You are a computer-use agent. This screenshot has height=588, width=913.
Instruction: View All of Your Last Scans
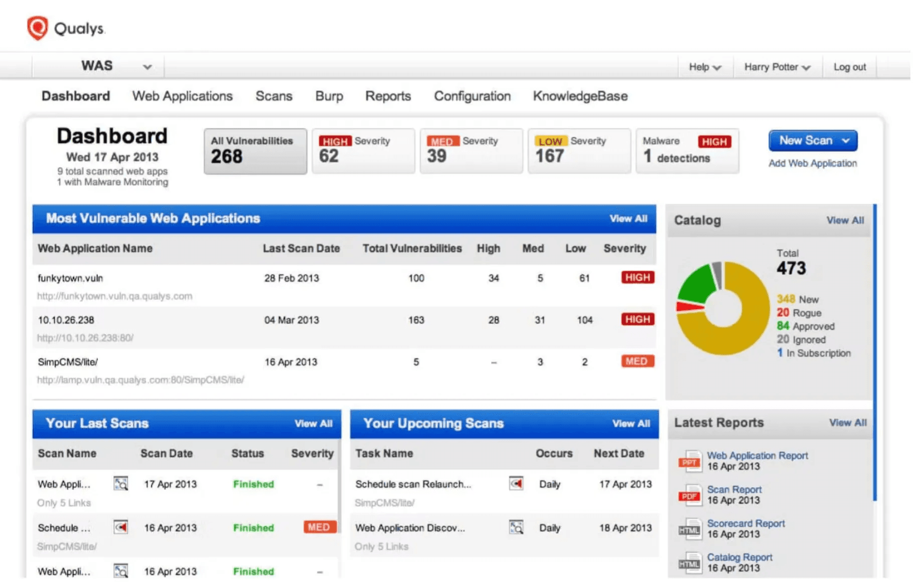pos(315,424)
